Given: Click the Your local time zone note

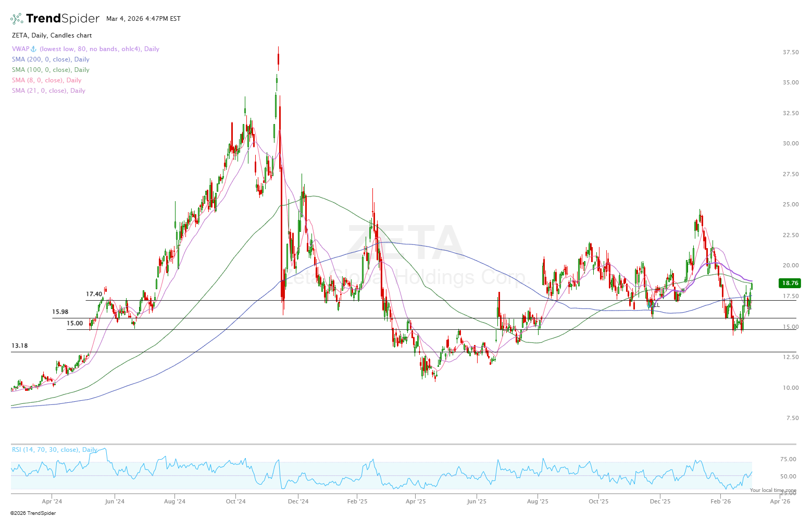Looking at the screenshot, I should 773,490.
